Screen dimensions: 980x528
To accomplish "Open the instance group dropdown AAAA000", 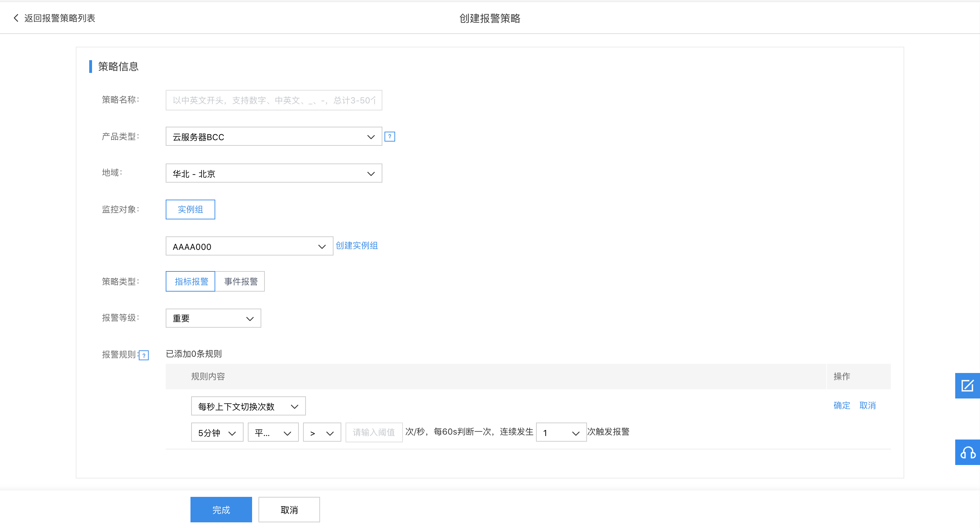I will click(249, 246).
